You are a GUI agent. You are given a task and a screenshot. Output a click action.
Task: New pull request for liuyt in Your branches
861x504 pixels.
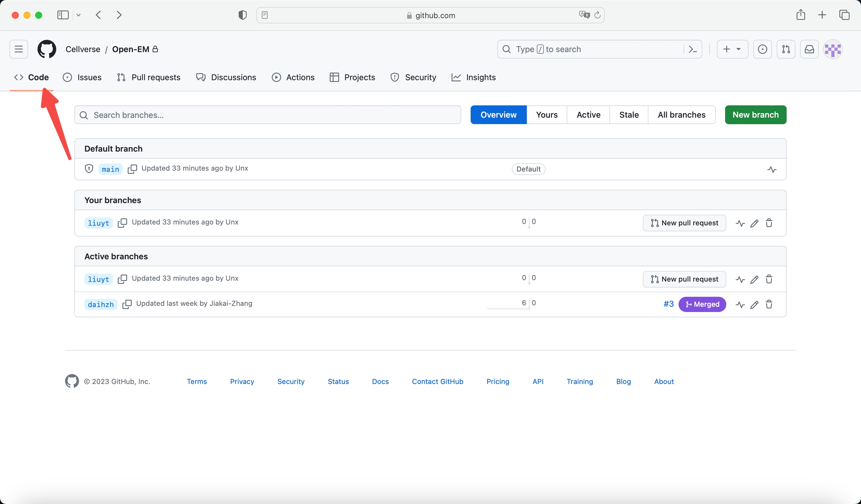(x=684, y=223)
